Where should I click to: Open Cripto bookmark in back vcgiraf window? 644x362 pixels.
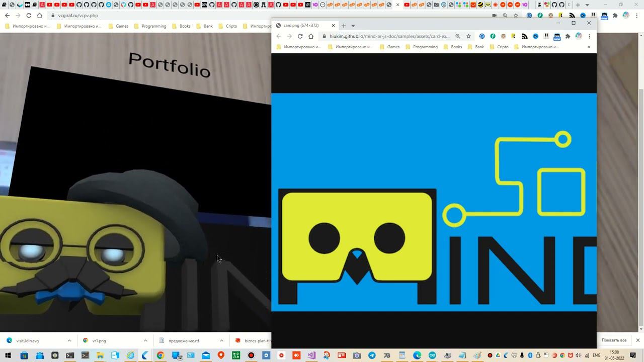(x=227, y=26)
